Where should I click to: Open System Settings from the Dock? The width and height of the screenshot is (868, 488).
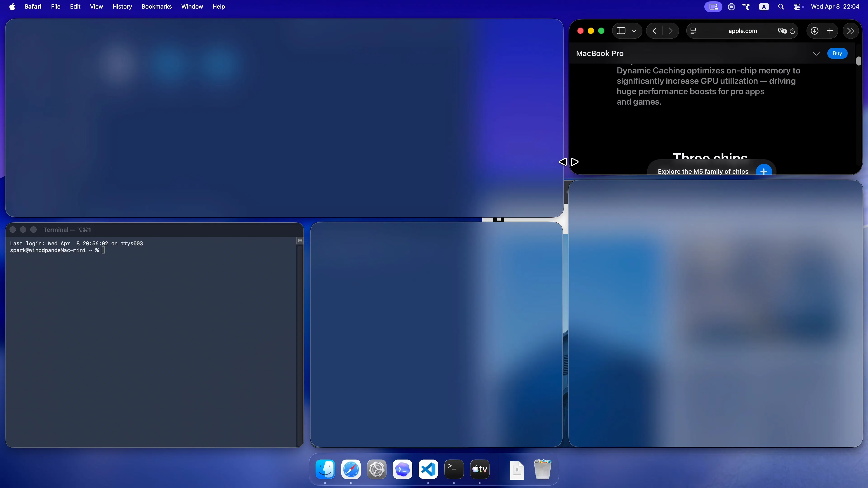(x=376, y=469)
